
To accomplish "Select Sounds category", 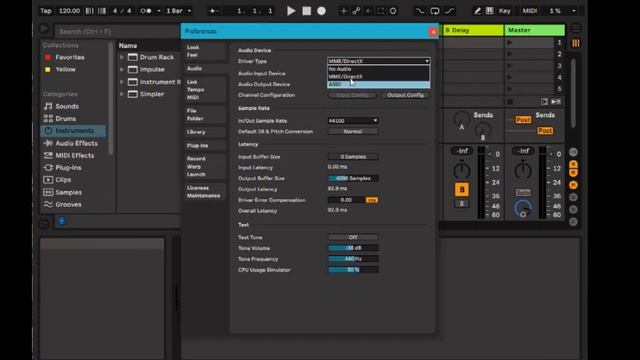I will point(67,107).
